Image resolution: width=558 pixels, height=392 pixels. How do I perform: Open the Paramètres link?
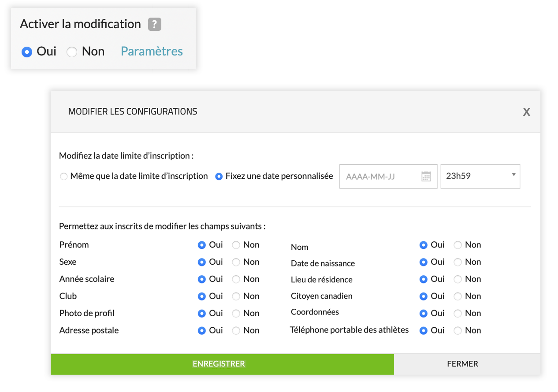pyautogui.click(x=152, y=52)
